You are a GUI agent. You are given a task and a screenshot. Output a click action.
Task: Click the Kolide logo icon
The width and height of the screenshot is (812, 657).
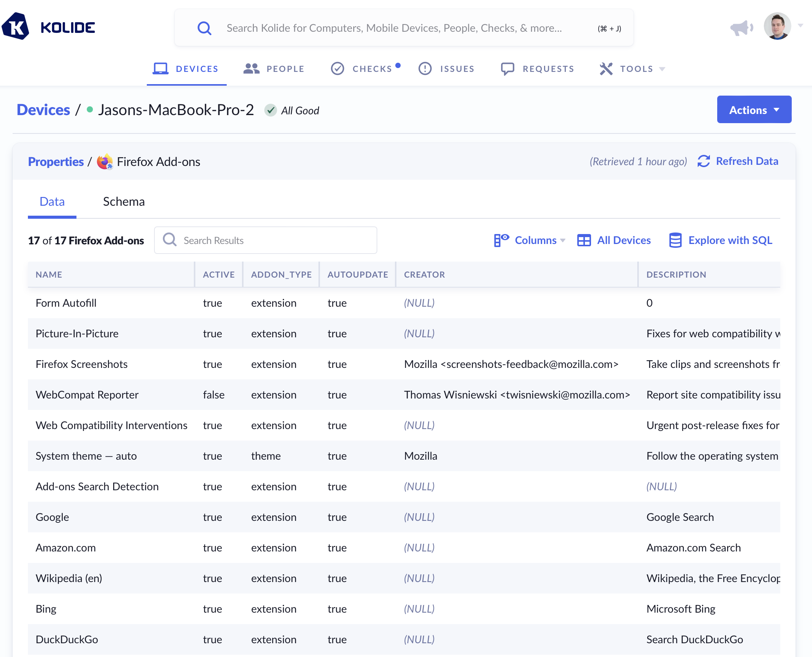coord(15,27)
